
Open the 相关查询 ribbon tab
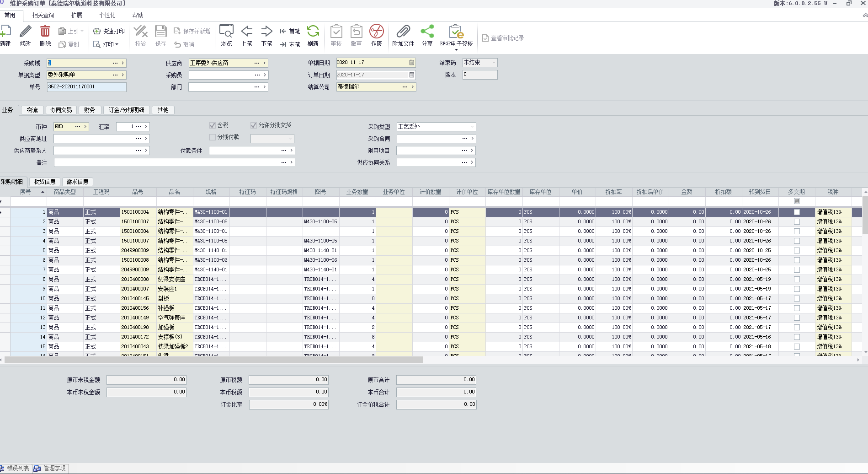point(43,15)
